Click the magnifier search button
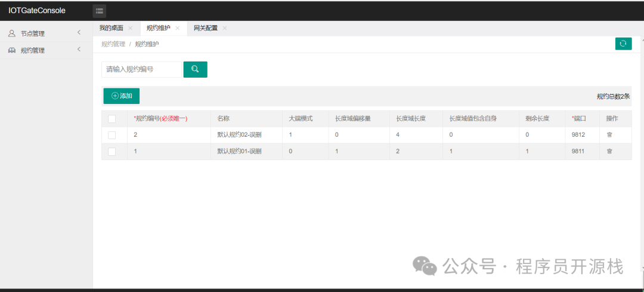 (x=195, y=69)
